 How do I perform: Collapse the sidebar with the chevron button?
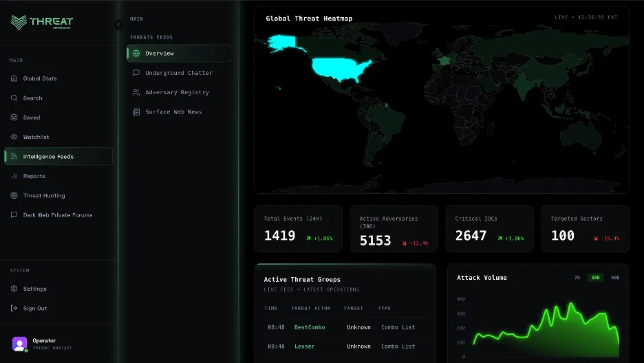pos(118,25)
